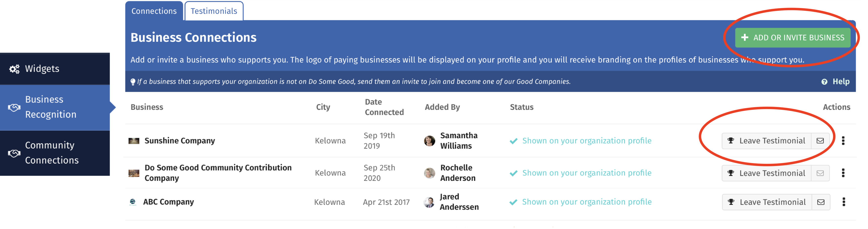868x229 pixels.
Task: Click Jared Anderssen avatar
Action: point(429,202)
